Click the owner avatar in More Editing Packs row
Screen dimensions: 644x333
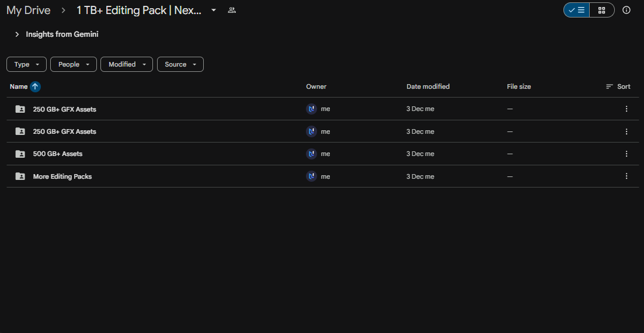311,176
